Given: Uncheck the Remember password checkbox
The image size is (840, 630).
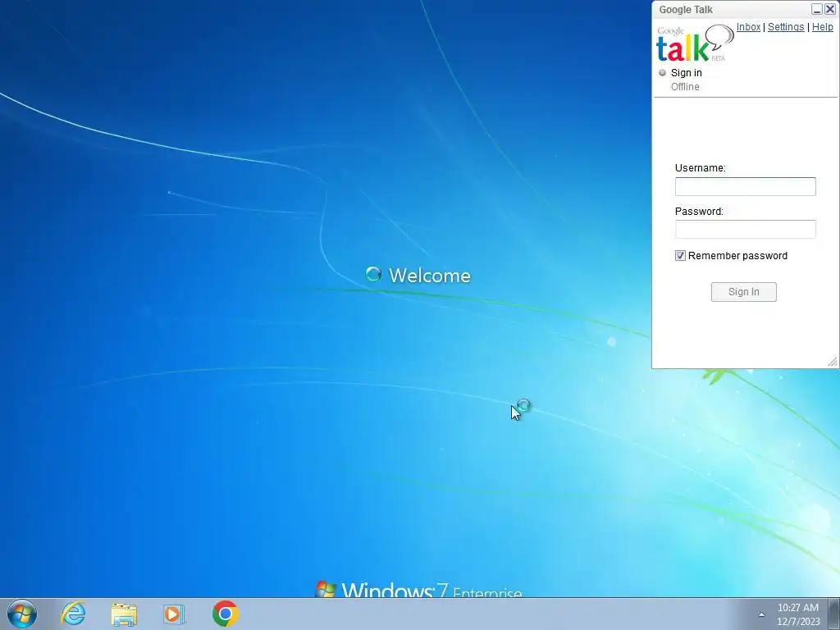Looking at the screenshot, I should [680, 256].
